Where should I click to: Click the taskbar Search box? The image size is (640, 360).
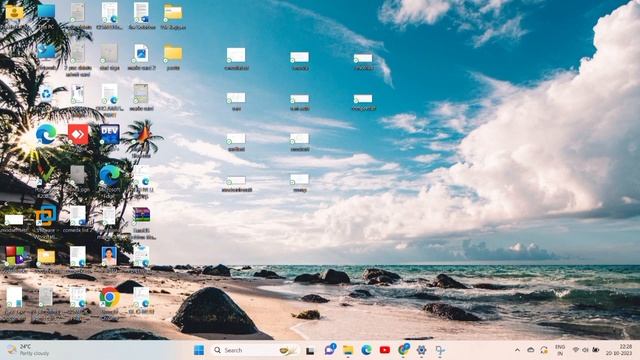(256, 350)
